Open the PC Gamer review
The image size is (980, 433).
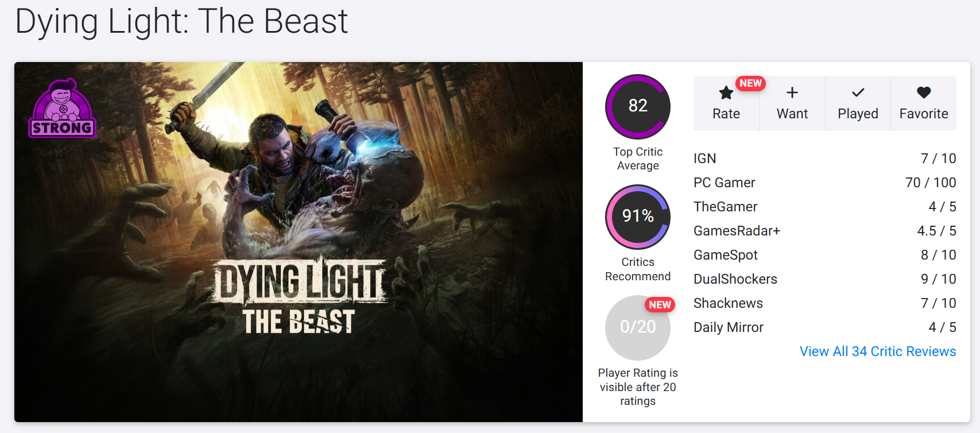click(825, 183)
